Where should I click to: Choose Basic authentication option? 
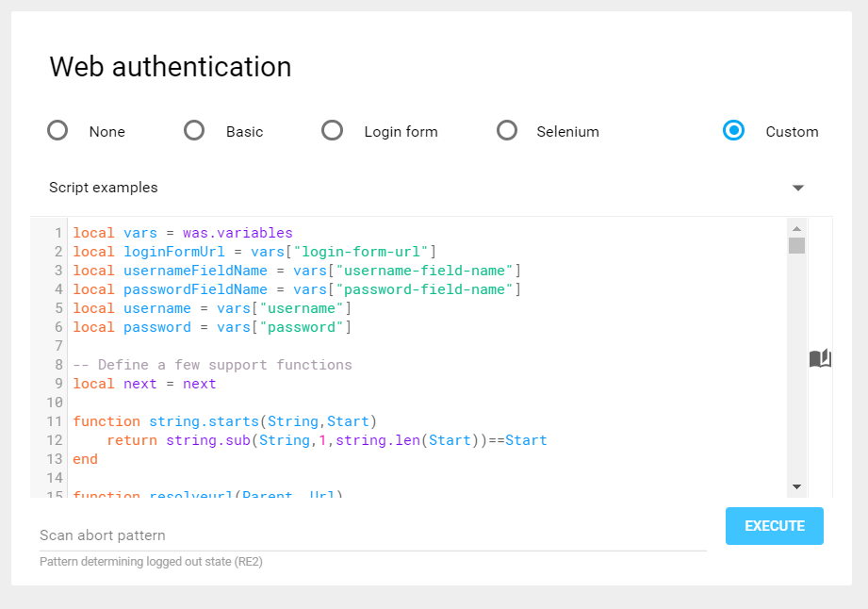(195, 131)
